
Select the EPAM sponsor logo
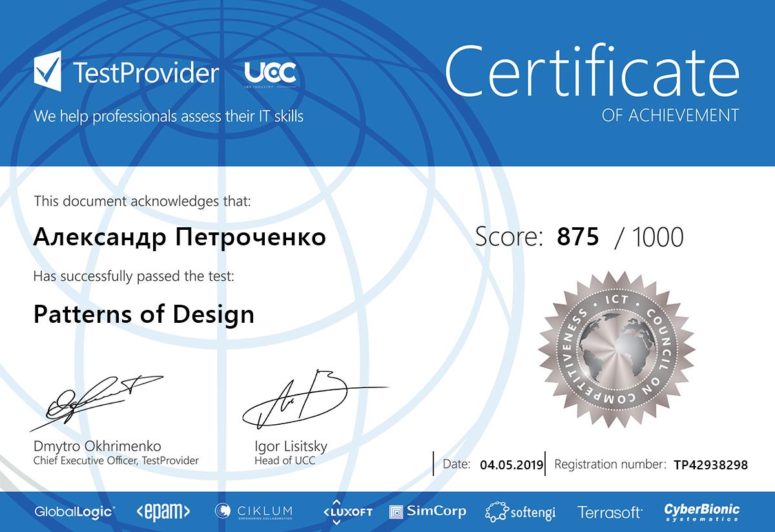coord(163,511)
